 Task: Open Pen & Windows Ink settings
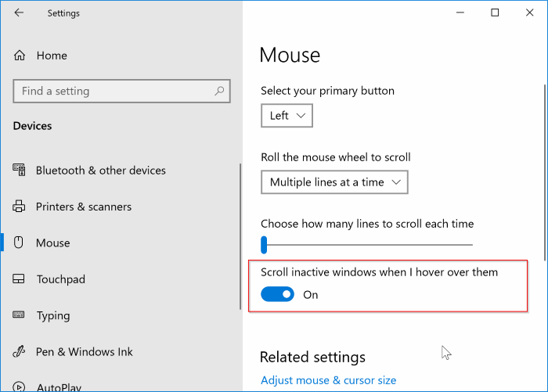point(85,352)
